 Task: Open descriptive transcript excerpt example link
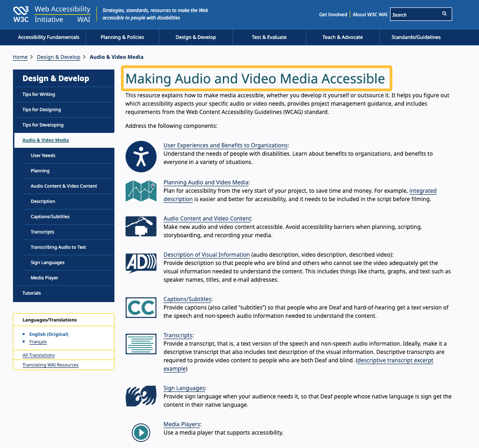coord(395,360)
